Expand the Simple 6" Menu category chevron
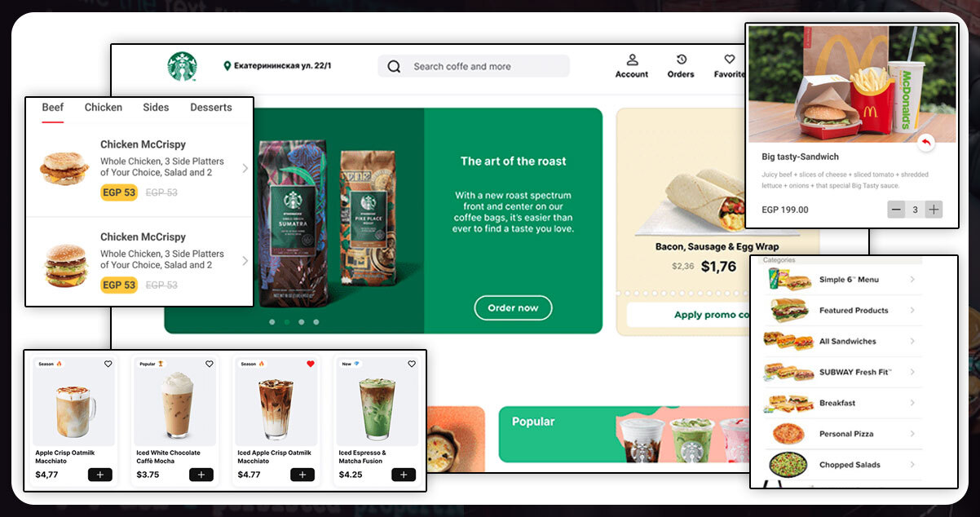 point(912,280)
